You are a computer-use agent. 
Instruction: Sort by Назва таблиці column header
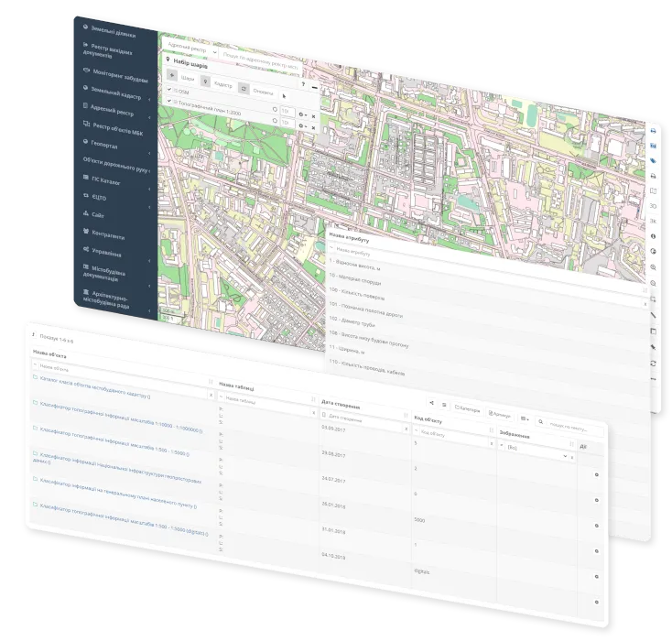point(236,386)
